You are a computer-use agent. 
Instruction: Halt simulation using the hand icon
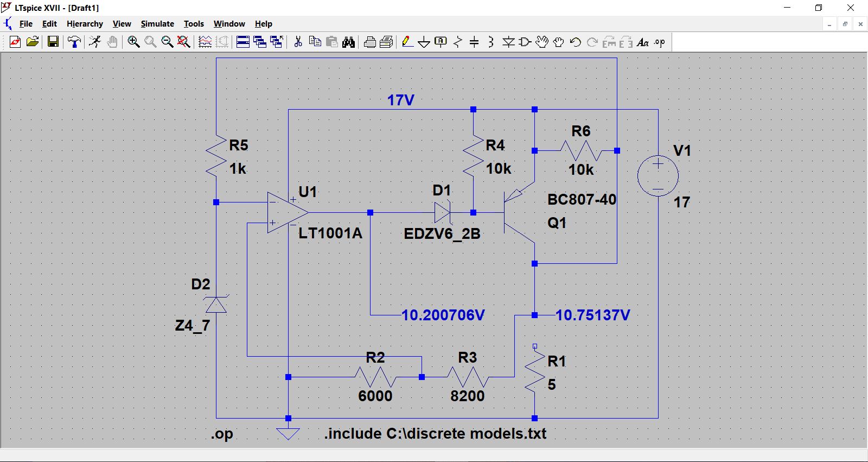[x=112, y=42]
